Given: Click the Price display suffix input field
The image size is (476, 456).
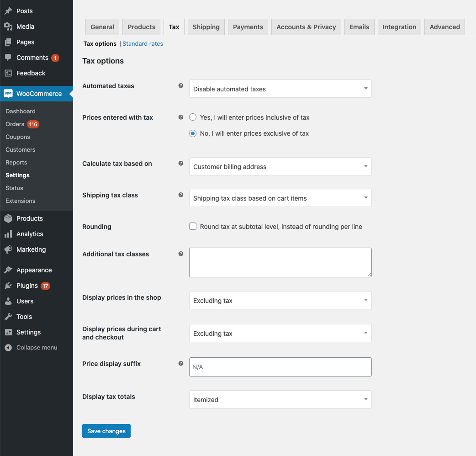Looking at the screenshot, I should tap(280, 366).
